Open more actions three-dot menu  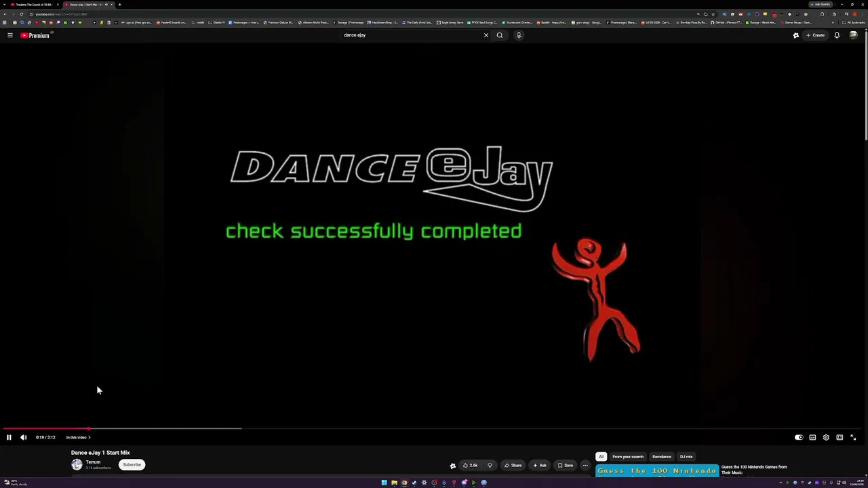585,465
